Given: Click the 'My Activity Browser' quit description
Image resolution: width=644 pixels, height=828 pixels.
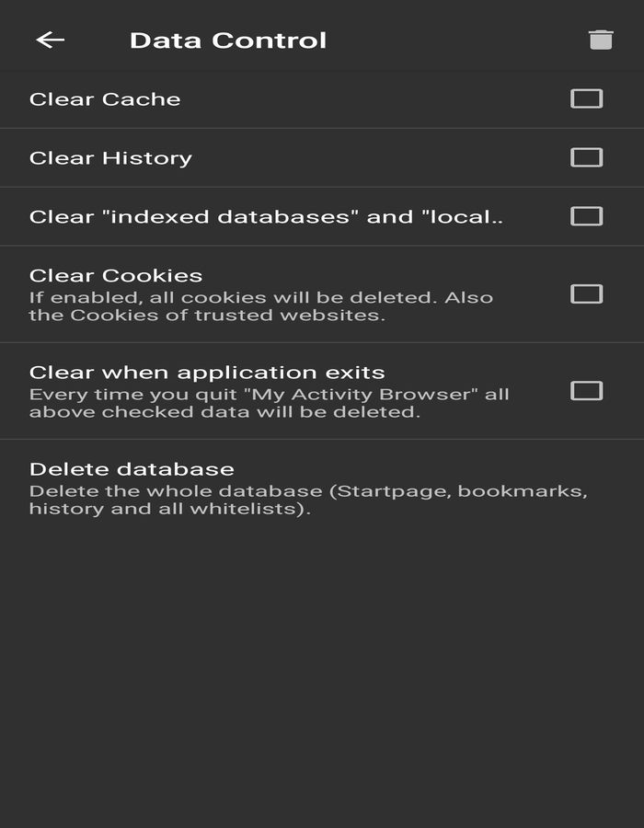Looking at the screenshot, I should (x=269, y=403).
